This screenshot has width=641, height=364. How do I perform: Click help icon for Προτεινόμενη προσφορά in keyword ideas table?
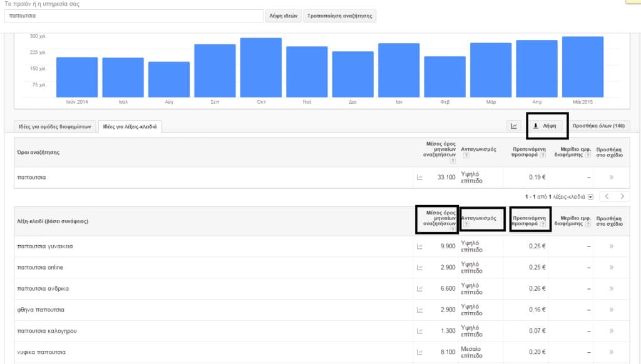[x=543, y=223]
